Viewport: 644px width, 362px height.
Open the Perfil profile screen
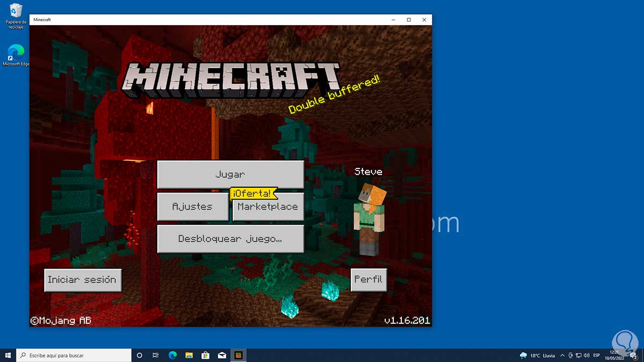tap(369, 280)
